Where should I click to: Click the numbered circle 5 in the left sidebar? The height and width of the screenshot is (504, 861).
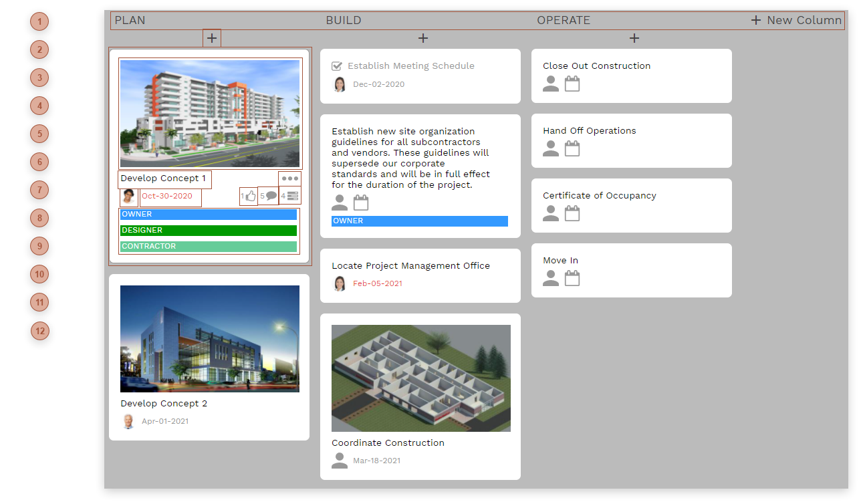(x=39, y=134)
